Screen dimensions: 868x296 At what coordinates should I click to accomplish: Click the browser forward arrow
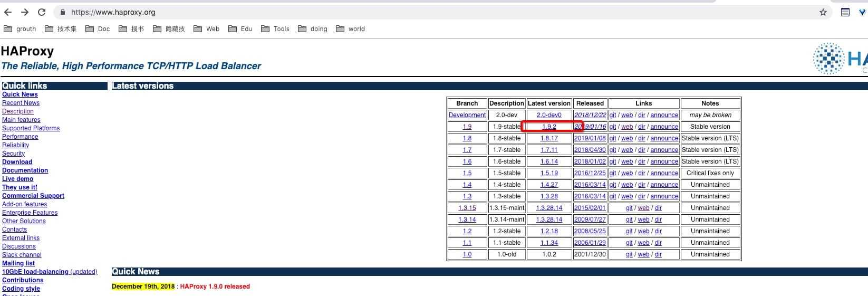coord(25,12)
